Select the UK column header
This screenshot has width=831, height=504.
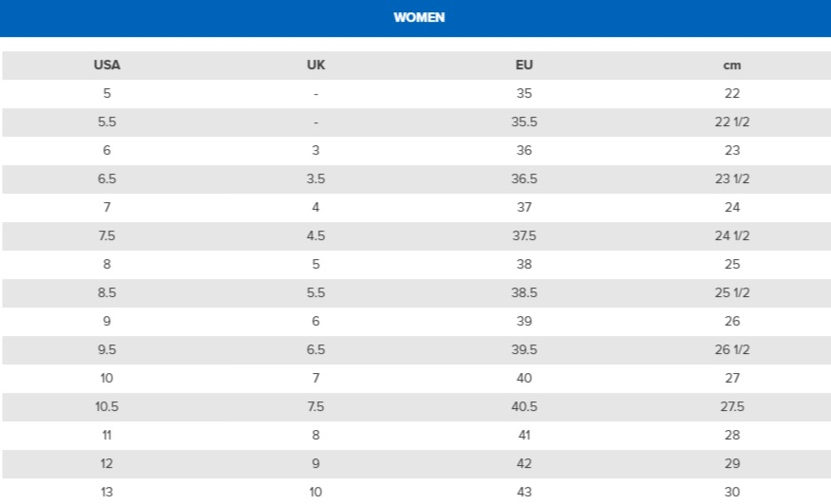[315, 65]
